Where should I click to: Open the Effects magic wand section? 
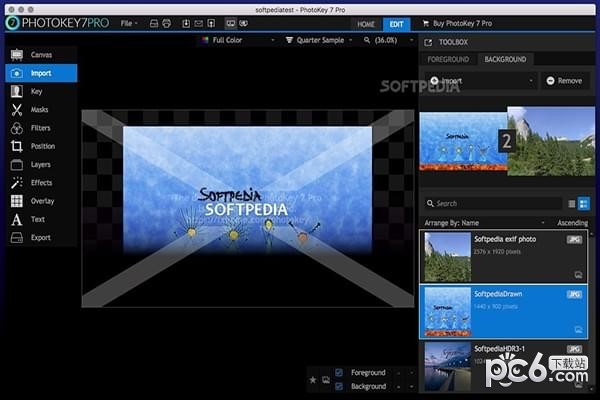point(41,183)
